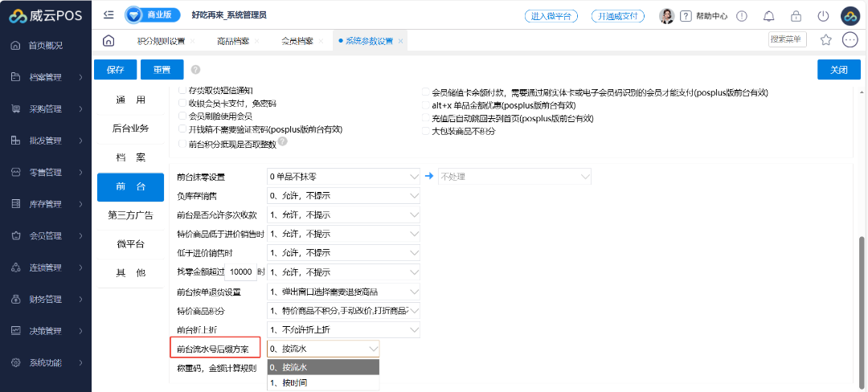Select 1、按时间 from dropdown list
Image resolution: width=868 pixels, height=392 pixels.
click(322, 382)
